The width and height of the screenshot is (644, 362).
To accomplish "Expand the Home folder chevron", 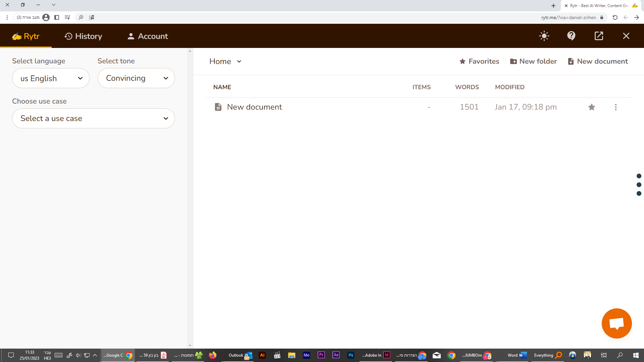I will click(x=239, y=61).
